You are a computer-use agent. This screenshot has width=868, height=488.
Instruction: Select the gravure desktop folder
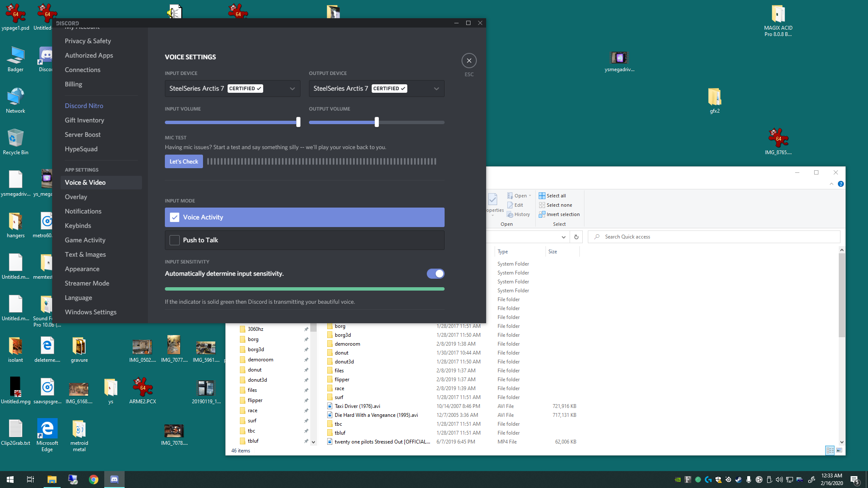[x=79, y=349]
